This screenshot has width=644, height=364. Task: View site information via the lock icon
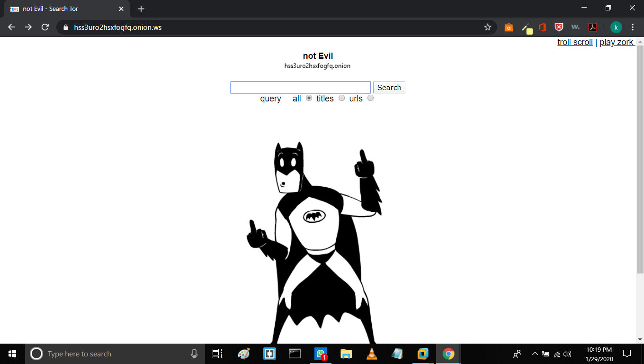click(66, 27)
